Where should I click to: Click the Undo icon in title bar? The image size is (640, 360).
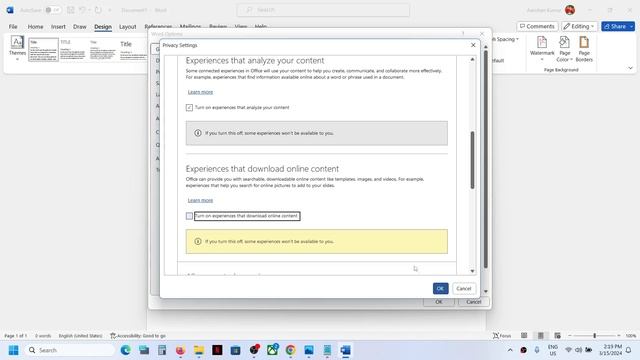82,10
